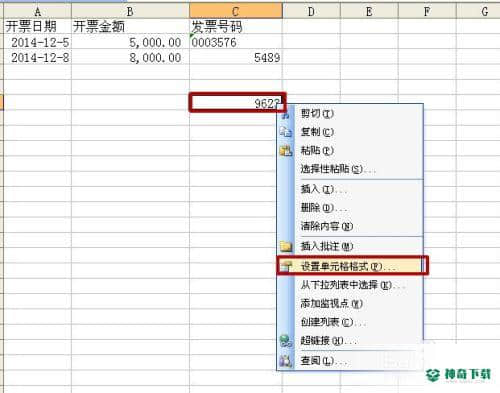Screen dimensions: 500x393
Task: Choose 从下拉列表中选择(K)... entry
Action: pyautogui.click(x=350, y=285)
